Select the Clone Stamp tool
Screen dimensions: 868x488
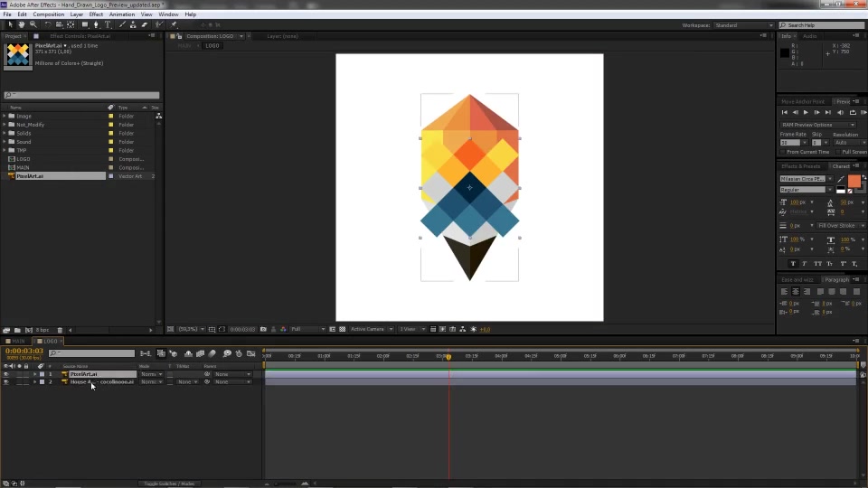tap(133, 25)
